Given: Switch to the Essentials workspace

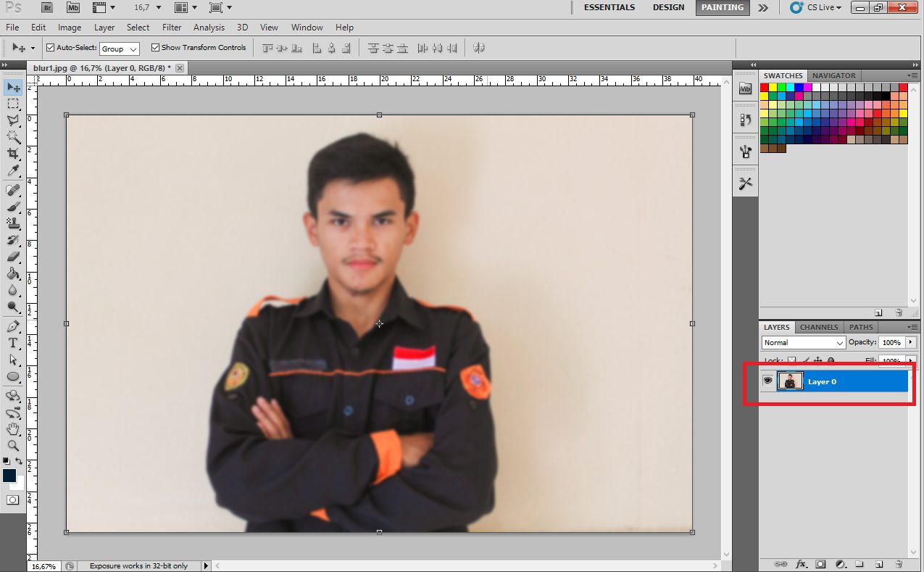Looking at the screenshot, I should click(x=609, y=7).
